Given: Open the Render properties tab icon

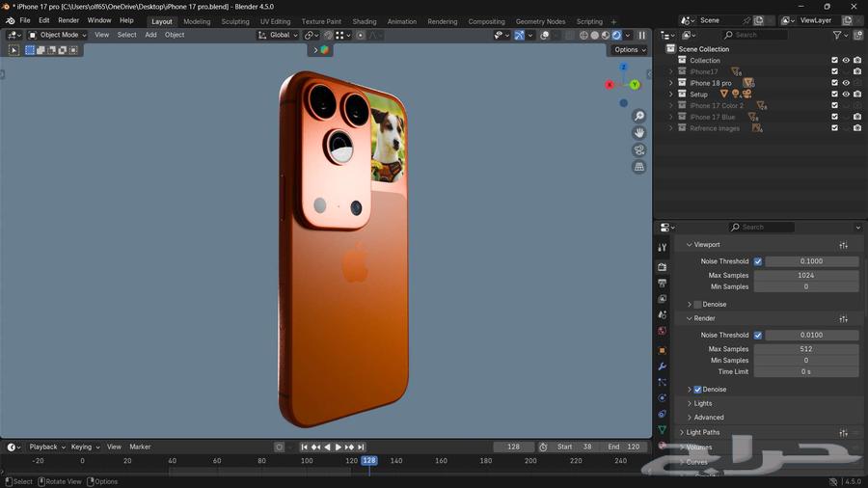Looking at the screenshot, I should point(662,267).
